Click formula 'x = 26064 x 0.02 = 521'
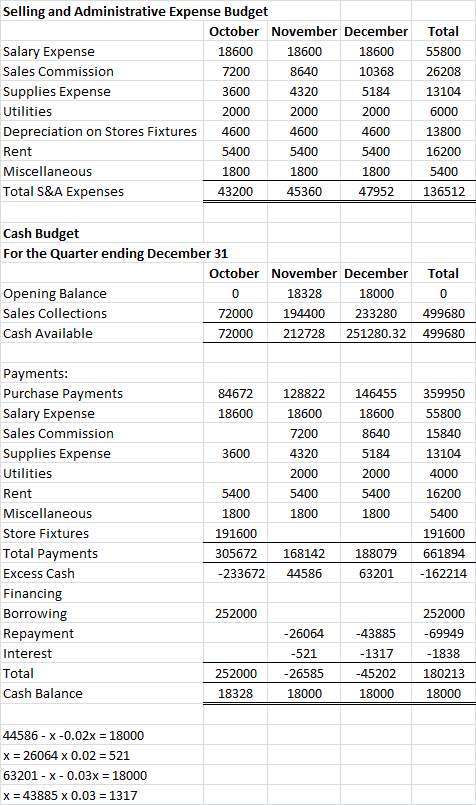Viewport: 476px width, 805px height. pyautogui.click(x=66, y=756)
